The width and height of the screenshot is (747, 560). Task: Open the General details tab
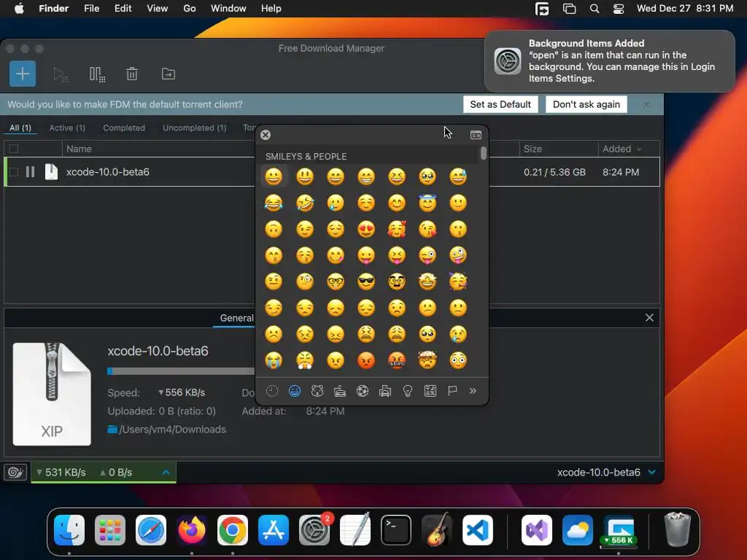pyautogui.click(x=237, y=318)
